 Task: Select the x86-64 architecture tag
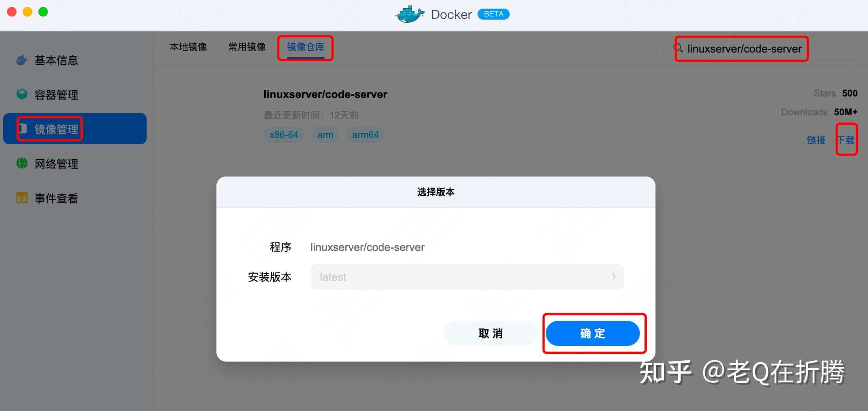pos(284,134)
